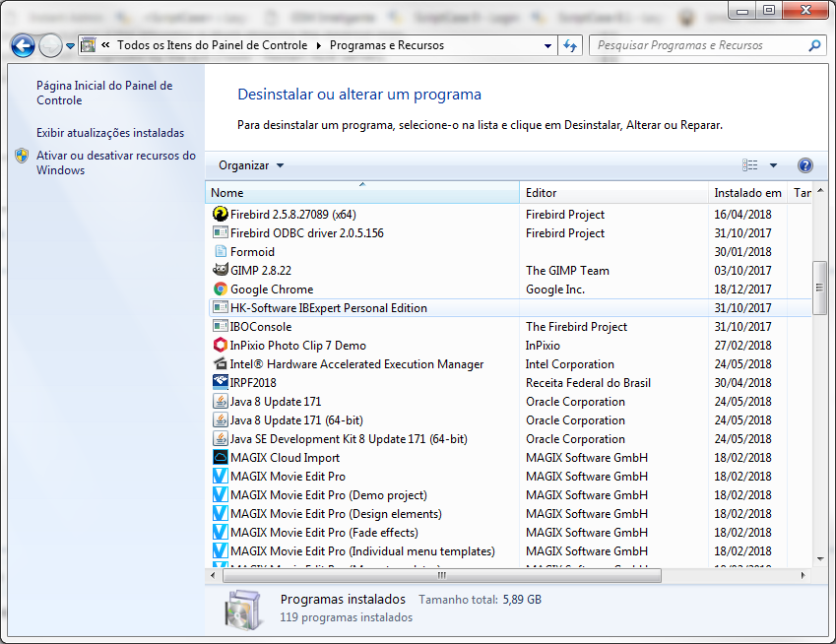Select HK-Software IBExpert Personal Edition text
This screenshot has height=644, width=836.
(329, 308)
